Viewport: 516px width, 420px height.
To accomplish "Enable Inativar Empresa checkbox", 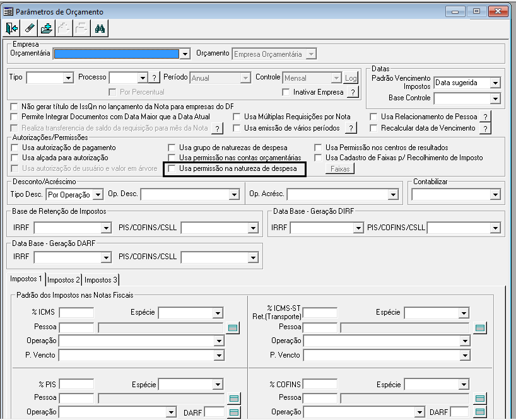I will (x=286, y=92).
